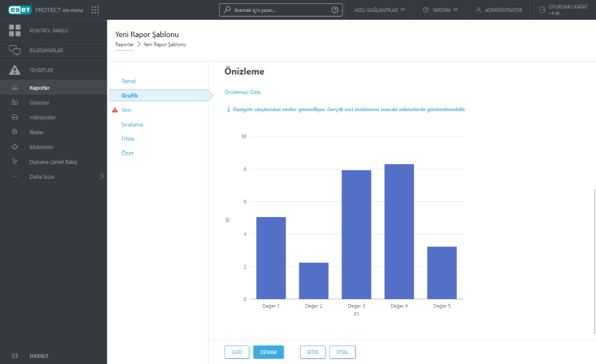Expand the Daha fazla sidebar item
Viewport: 596px width, 364px height.
[x=53, y=176]
